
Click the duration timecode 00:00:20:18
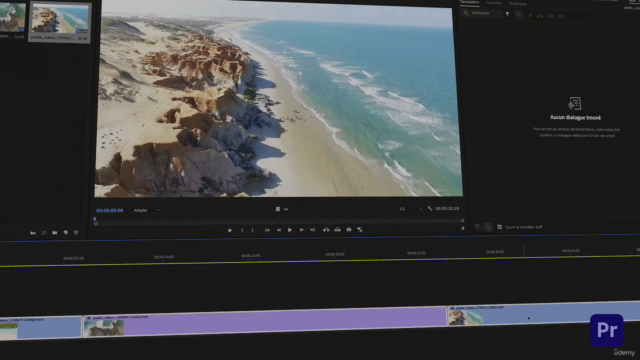(x=447, y=209)
